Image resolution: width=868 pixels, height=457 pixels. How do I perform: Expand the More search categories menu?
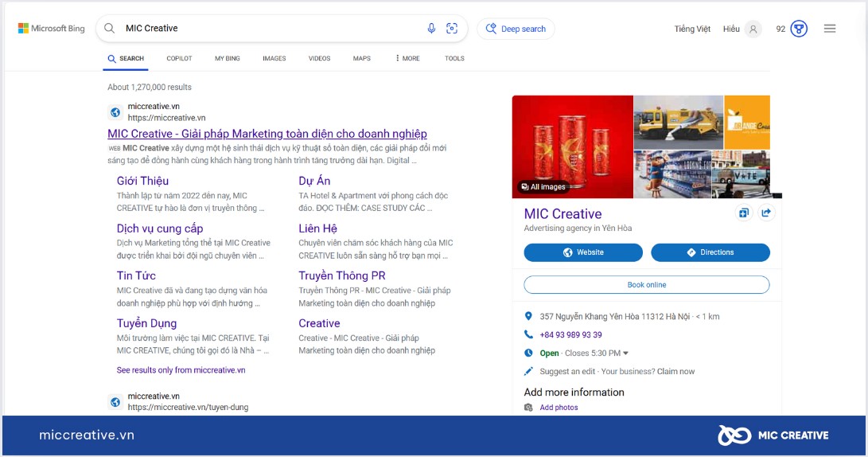click(407, 58)
